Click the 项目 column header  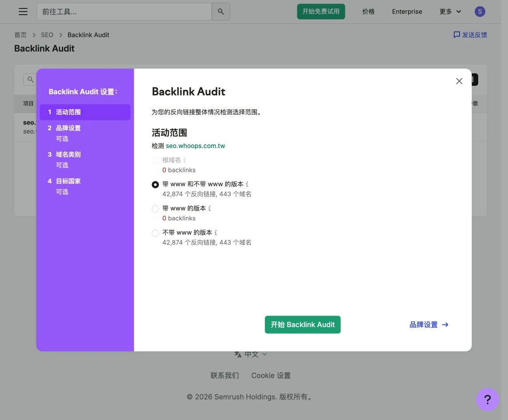(x=28, y=104)
